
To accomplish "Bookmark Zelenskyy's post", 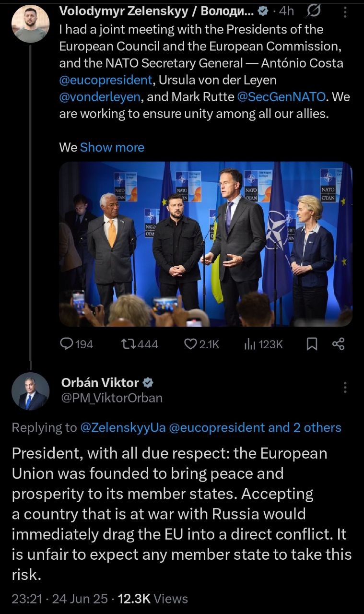I will [312, 343].
